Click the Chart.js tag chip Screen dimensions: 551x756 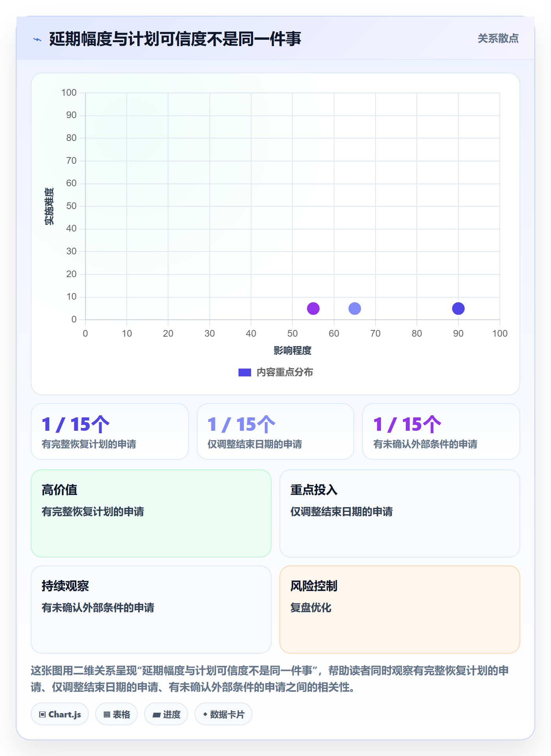[x=60, y=714]
